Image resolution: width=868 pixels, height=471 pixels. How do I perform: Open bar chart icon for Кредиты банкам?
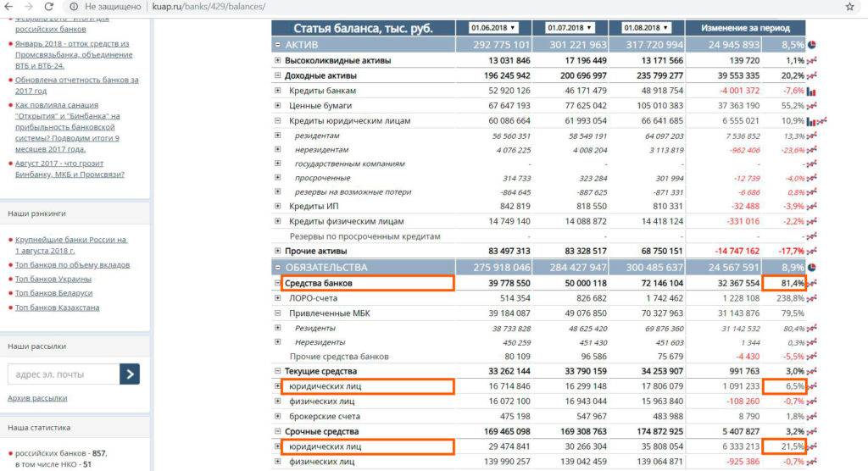[811, 91]
